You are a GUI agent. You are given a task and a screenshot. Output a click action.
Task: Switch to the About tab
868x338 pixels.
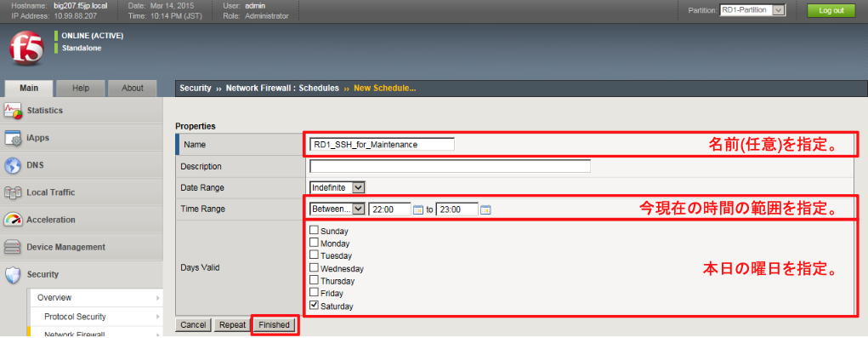pos(133,88)
